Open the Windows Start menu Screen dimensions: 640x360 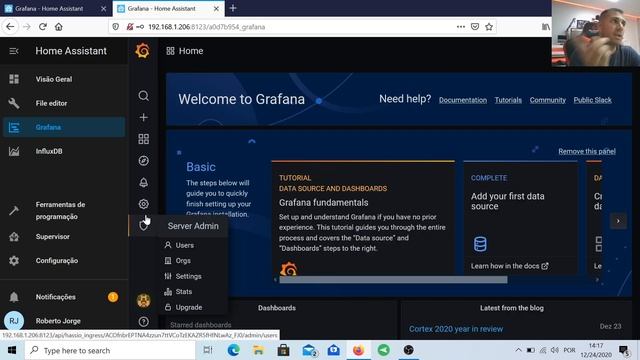pos(12,350)
